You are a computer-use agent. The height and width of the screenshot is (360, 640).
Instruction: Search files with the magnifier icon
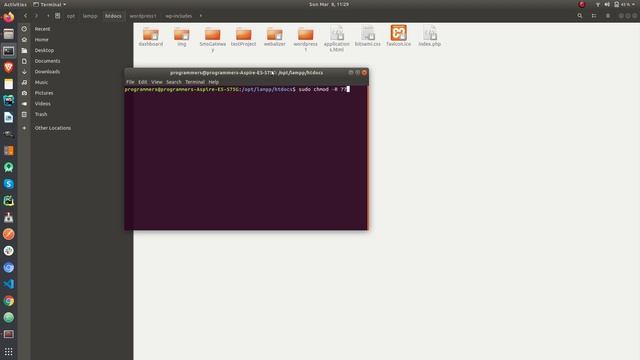tap(580, 16)
